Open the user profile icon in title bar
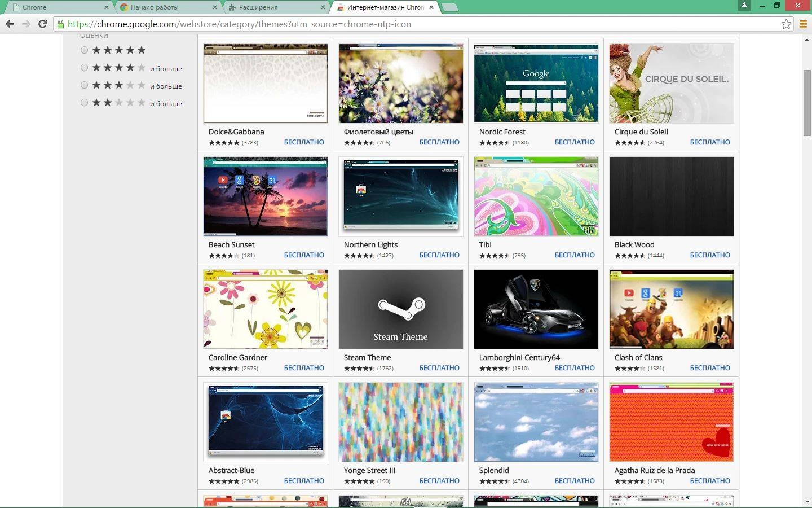The width and height of the screenshot is (812, 508). coord(744,5)
